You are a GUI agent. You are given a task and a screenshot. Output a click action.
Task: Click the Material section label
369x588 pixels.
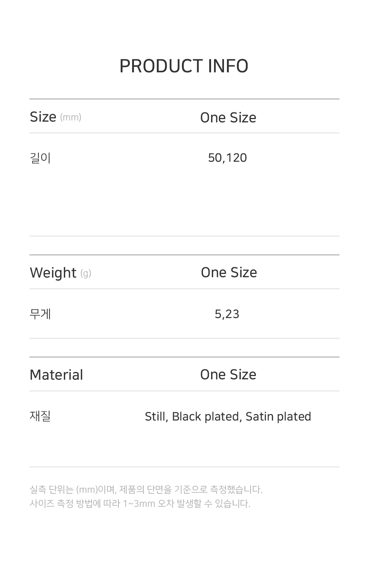(56, 375)
